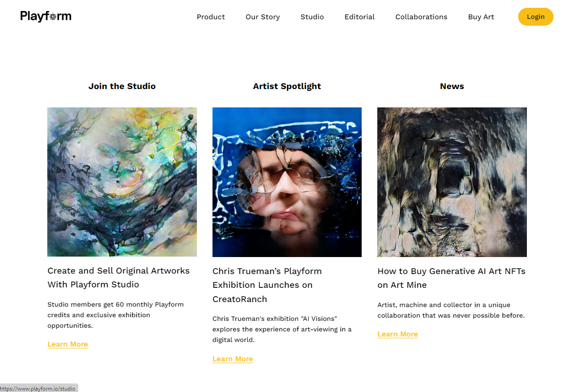This screenshot has width=576, height=392.
Task: Click Buy Art in the header
Action: 481,17
